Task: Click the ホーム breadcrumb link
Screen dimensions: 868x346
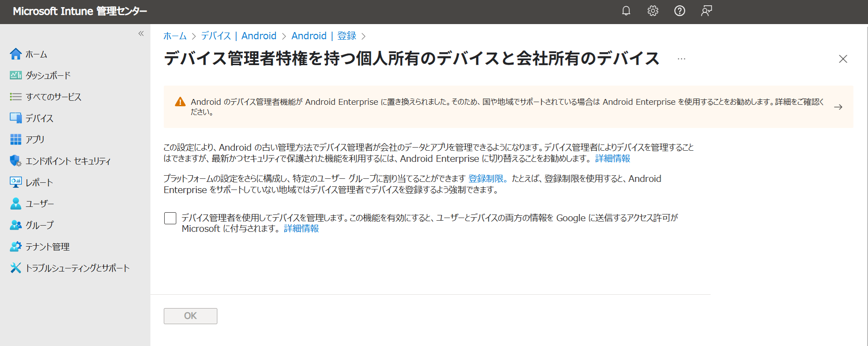Action: click(x=175, y=36)
